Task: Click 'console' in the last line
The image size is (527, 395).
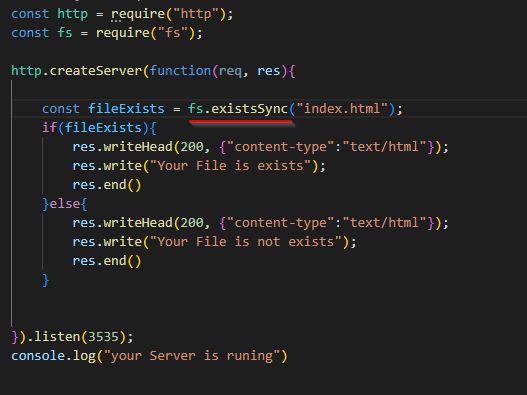Action: (38, 356)
